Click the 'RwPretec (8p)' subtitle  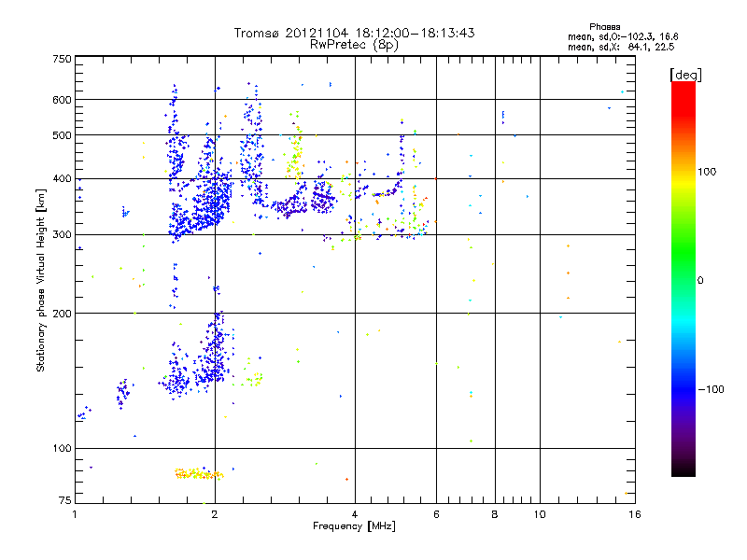coord(354,45)
